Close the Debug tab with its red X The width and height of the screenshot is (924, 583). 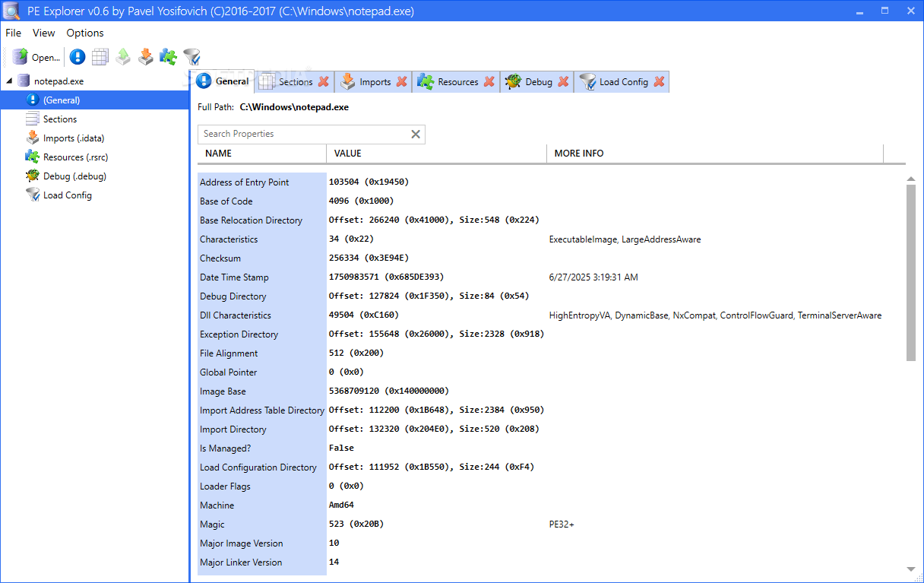click(x=562, y=81)
